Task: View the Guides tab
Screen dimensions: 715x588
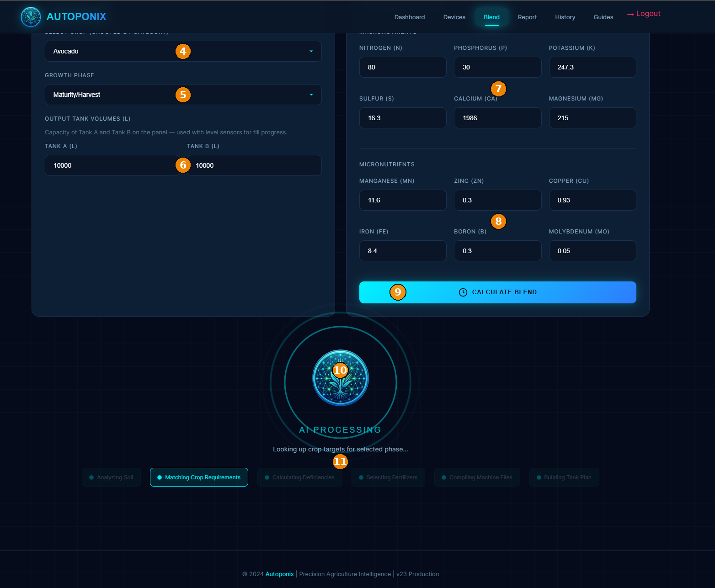Action: pyautogui.click(x=603, y=17)
